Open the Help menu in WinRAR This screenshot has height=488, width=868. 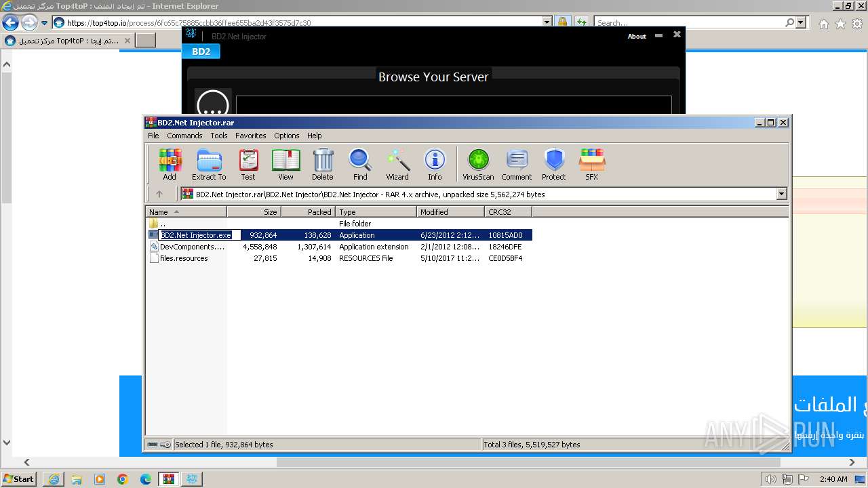315,136
